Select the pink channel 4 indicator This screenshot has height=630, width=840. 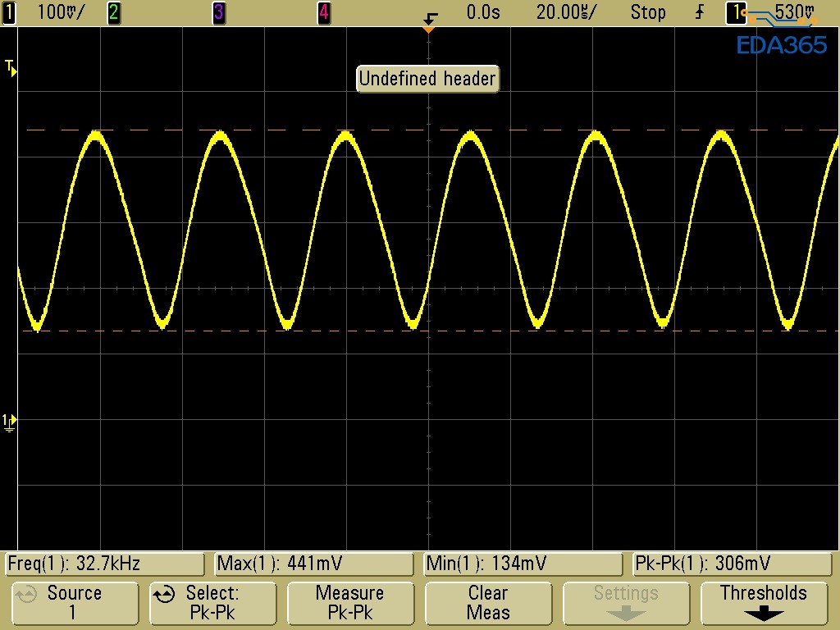(324, 12)
